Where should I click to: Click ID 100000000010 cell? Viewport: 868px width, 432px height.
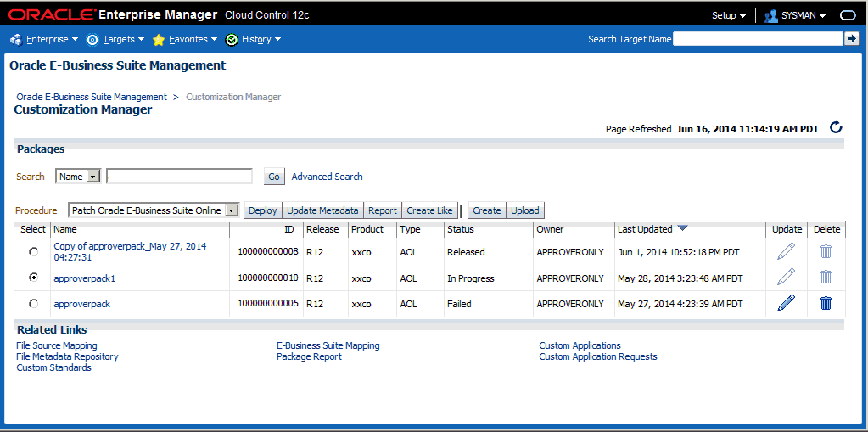pyautogui.click(x=268, y=278)
